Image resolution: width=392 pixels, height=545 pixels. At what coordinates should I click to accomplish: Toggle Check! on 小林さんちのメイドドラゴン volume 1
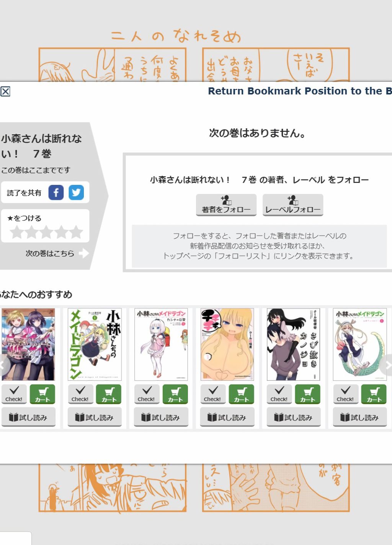80,394
